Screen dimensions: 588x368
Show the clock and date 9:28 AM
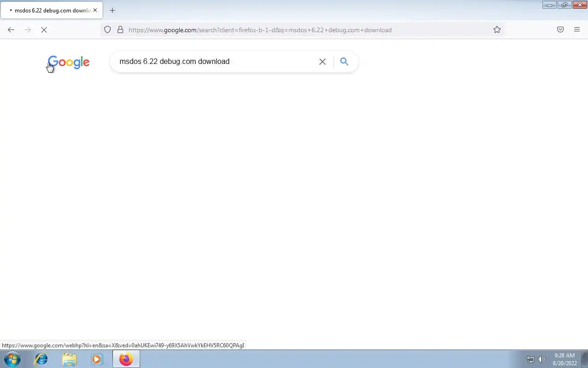pos(565,359)
